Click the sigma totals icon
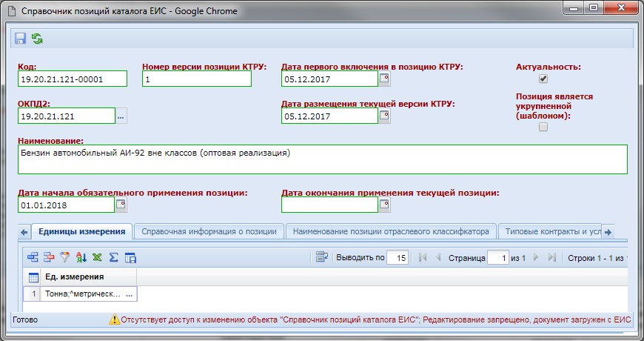The width and height of the screenshot is (644, 341). pyautogui.click(x=114, y=258)
